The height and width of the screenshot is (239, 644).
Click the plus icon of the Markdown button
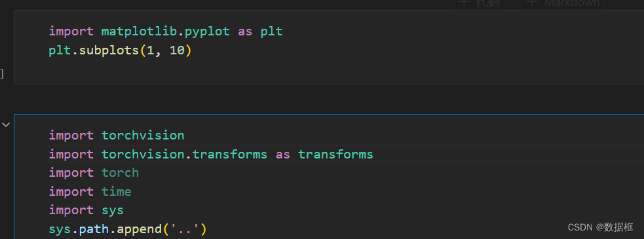532,3
